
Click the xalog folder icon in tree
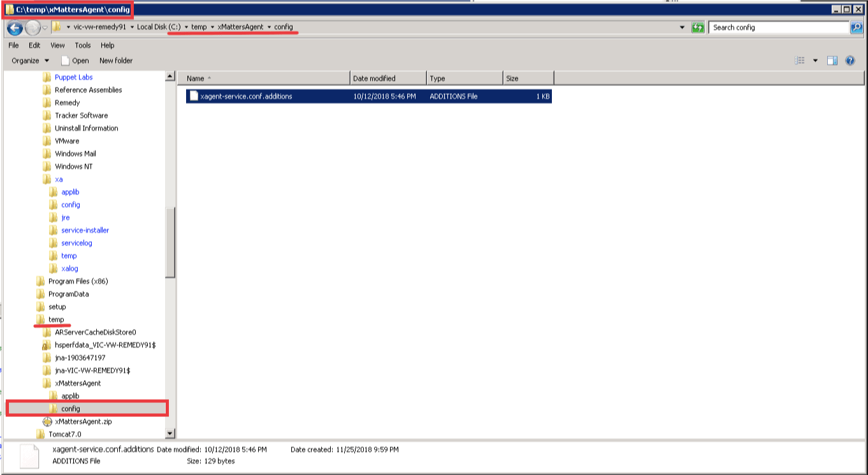coord(54,268)
